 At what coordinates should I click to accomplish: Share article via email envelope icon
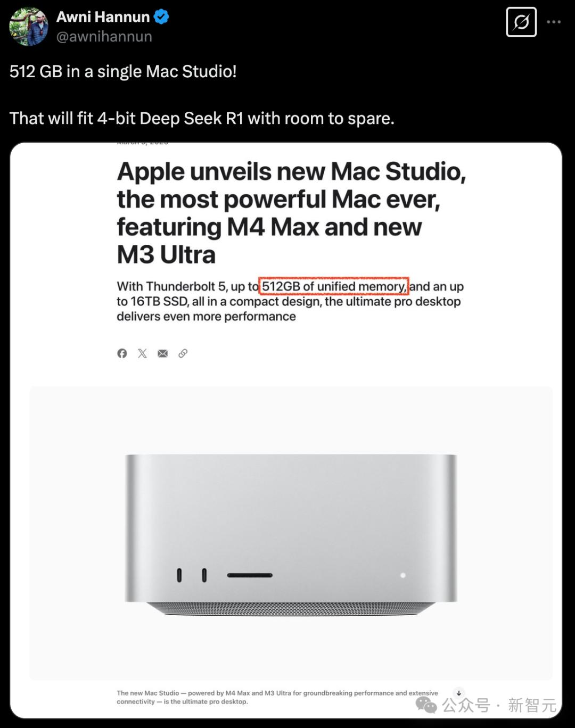click(162, 353)
